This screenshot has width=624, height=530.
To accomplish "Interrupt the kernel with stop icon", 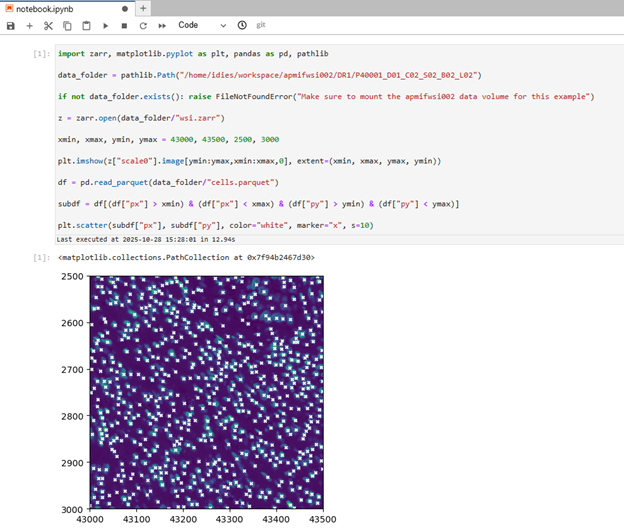I will click(124, 24).
